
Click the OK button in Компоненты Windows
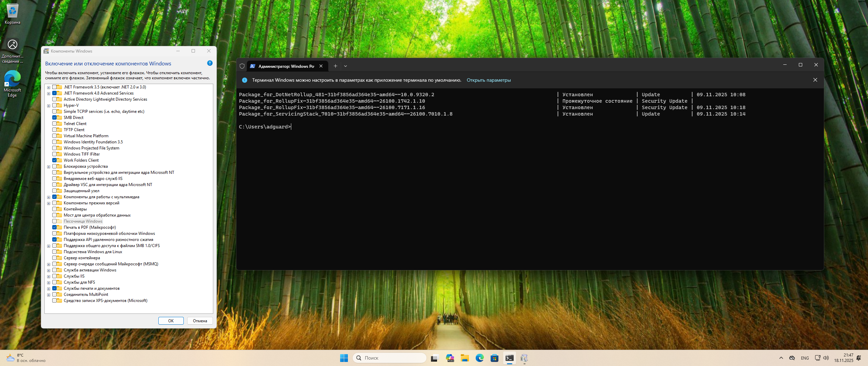(171, 321)
